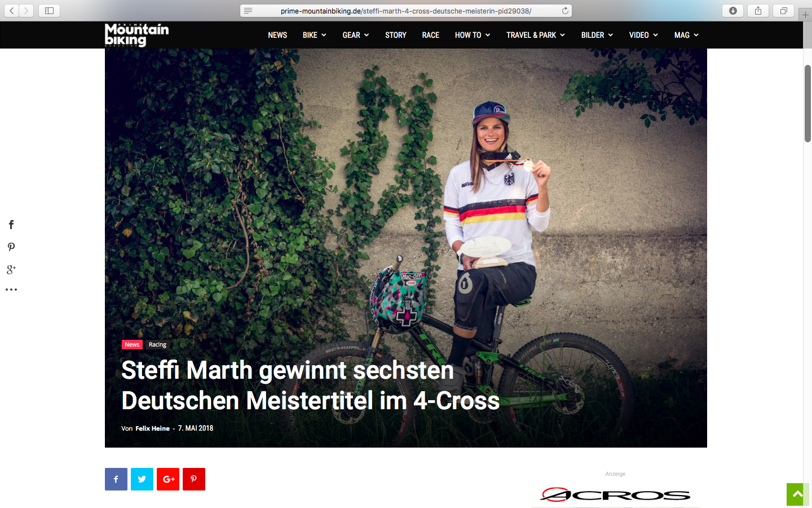Open author Felix Heine link
This screenshot has height=508, width=812.
point(152,428)
